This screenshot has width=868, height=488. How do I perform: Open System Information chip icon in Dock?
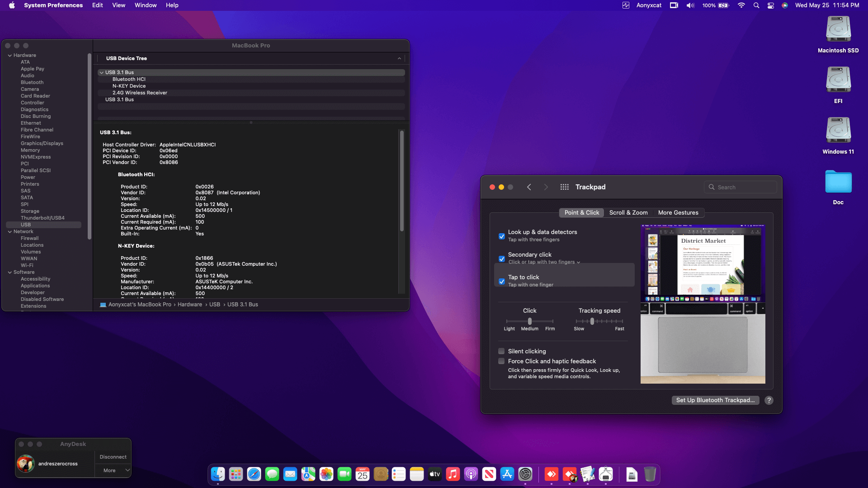click(x=606, y=474)
